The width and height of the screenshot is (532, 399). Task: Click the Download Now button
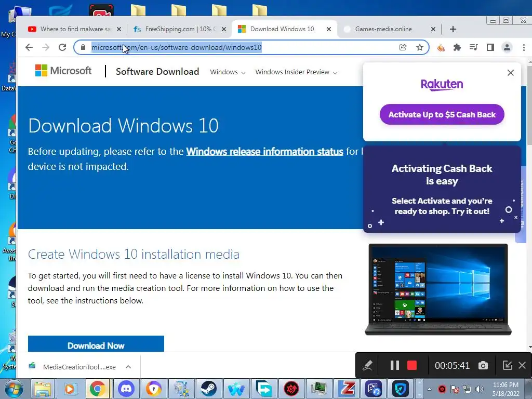(x=96, y=344)
